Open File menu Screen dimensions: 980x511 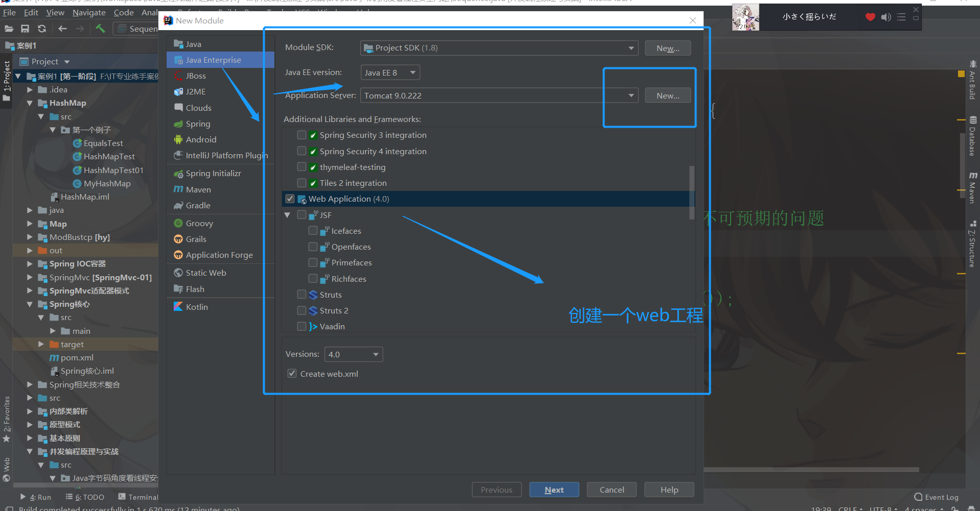(x=9, y=12)
